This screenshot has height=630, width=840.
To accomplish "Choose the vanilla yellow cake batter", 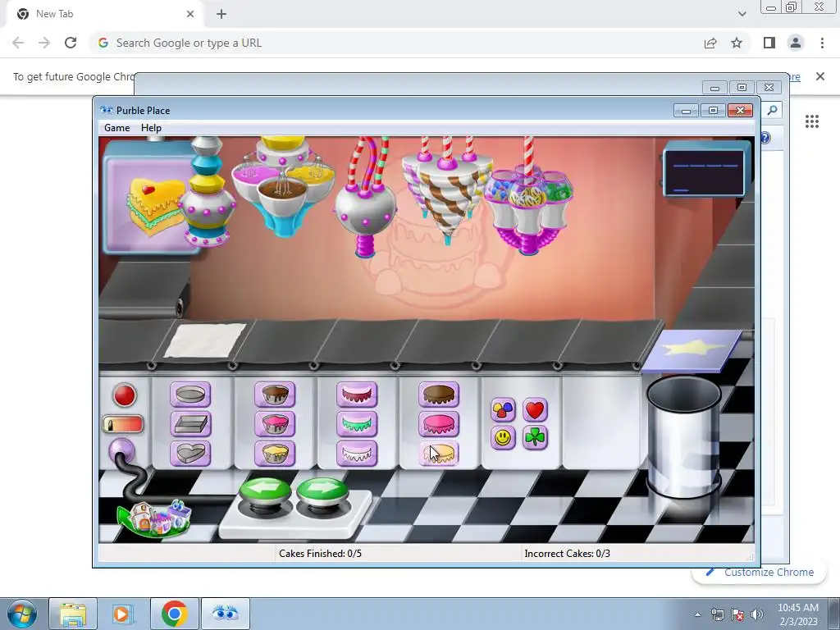I will tap(274, 454).
